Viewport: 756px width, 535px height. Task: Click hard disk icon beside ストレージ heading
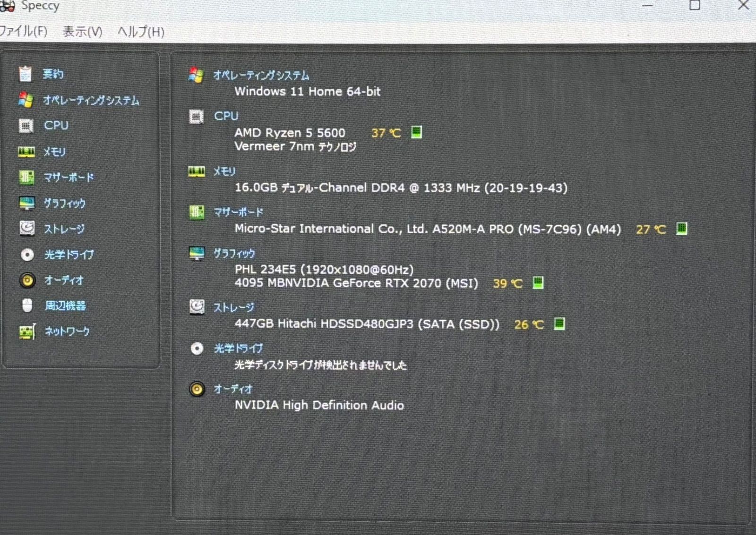[x=197, y=307]
